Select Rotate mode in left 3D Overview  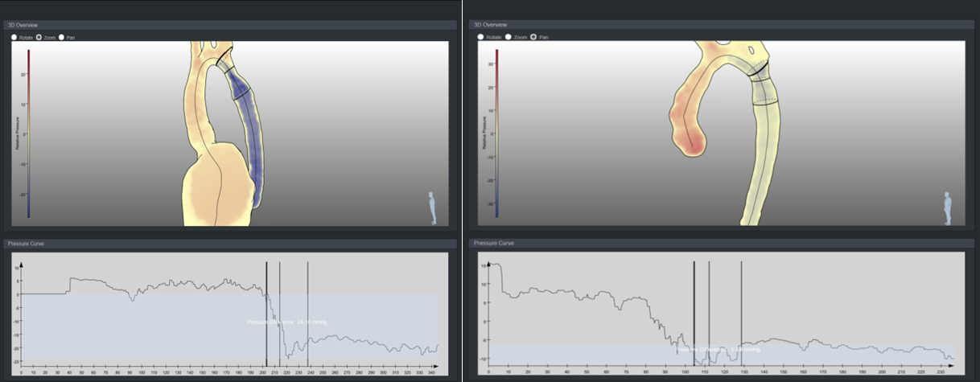pos(14,37)
